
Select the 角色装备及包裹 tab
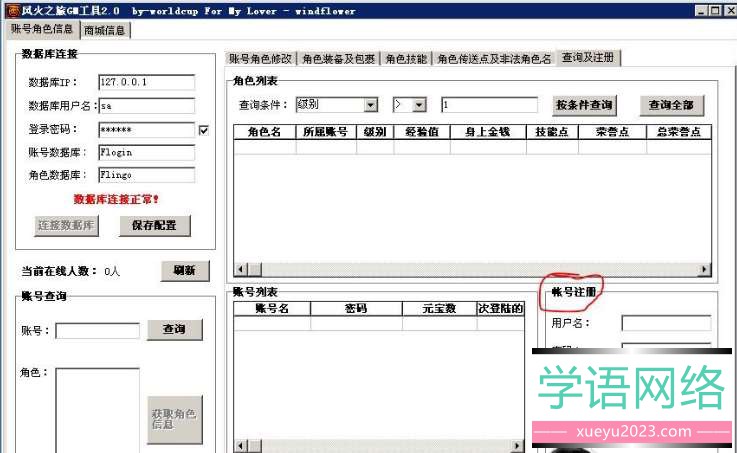[340, 59]
